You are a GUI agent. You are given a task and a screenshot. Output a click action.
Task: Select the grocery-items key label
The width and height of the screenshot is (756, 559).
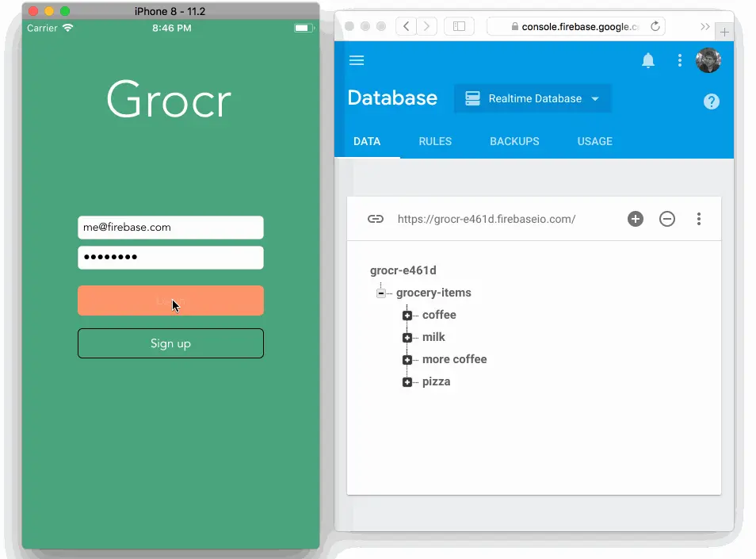tap(433, 293)
